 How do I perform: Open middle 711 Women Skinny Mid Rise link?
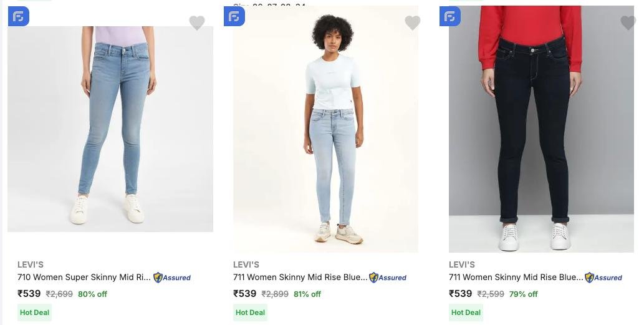tap(300, 278)
